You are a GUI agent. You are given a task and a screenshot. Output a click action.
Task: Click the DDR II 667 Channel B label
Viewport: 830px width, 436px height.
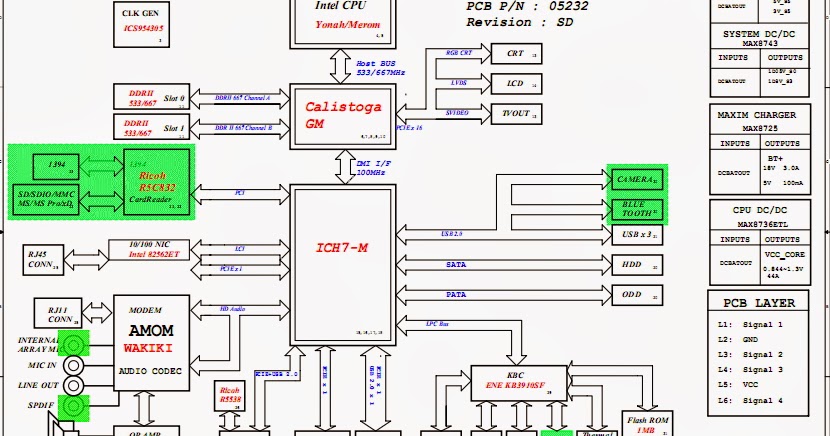243,128
